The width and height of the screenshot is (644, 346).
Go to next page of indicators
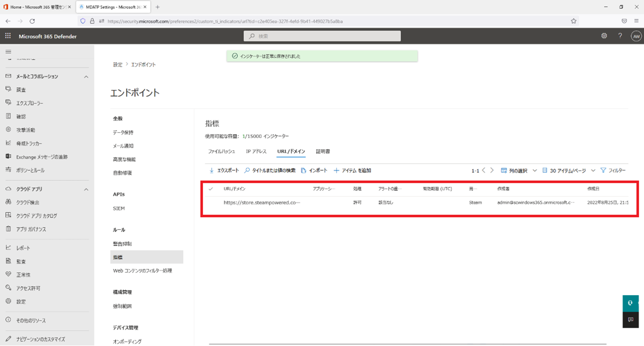click(x=492, y=170)
